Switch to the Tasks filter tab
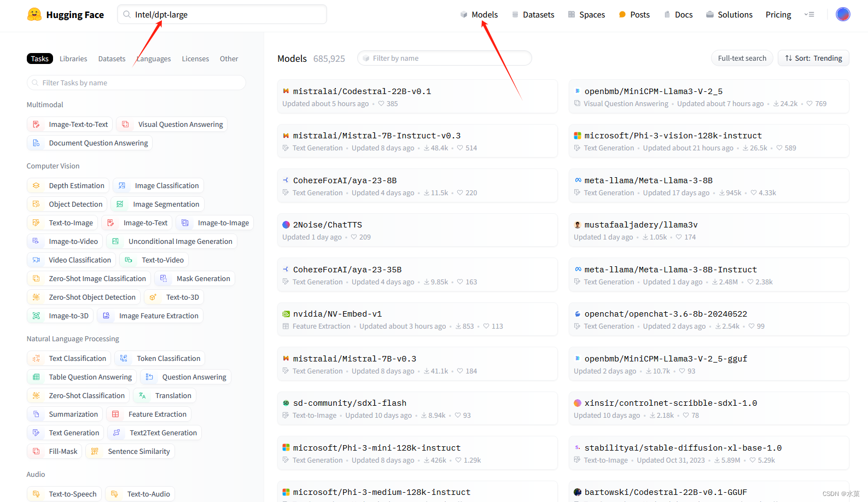 click(40, 59)
